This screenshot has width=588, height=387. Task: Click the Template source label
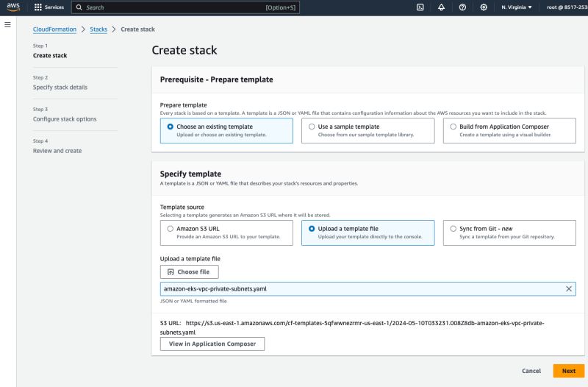point(182,207)
